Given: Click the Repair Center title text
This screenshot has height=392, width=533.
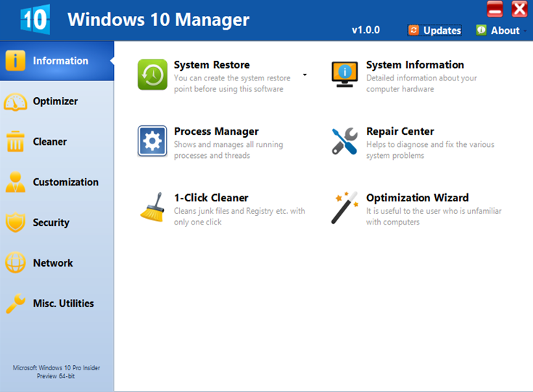Looking at the screenshot, I should pos(400,131).
